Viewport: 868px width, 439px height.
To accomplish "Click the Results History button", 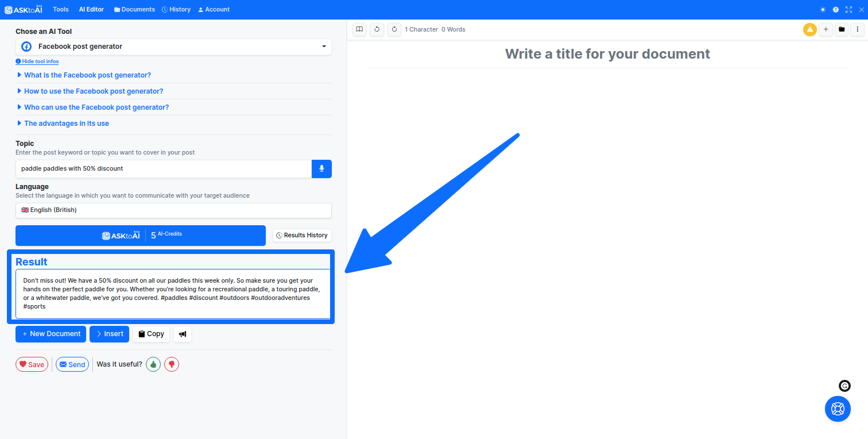I will point(302,235).
